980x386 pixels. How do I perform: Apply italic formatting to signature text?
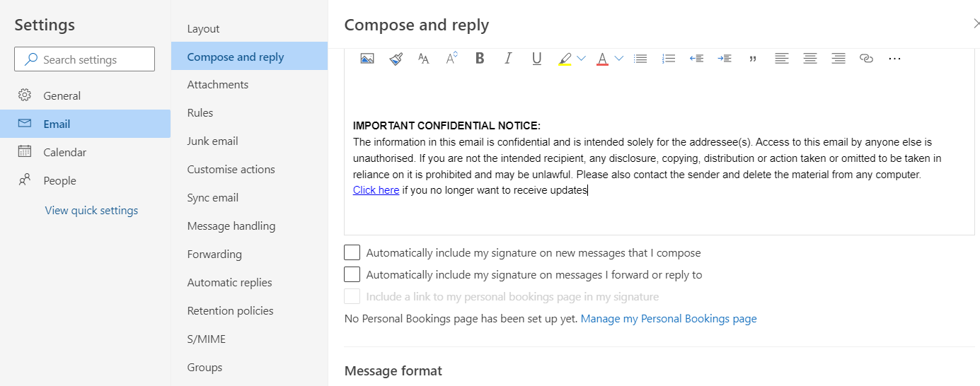508,59
